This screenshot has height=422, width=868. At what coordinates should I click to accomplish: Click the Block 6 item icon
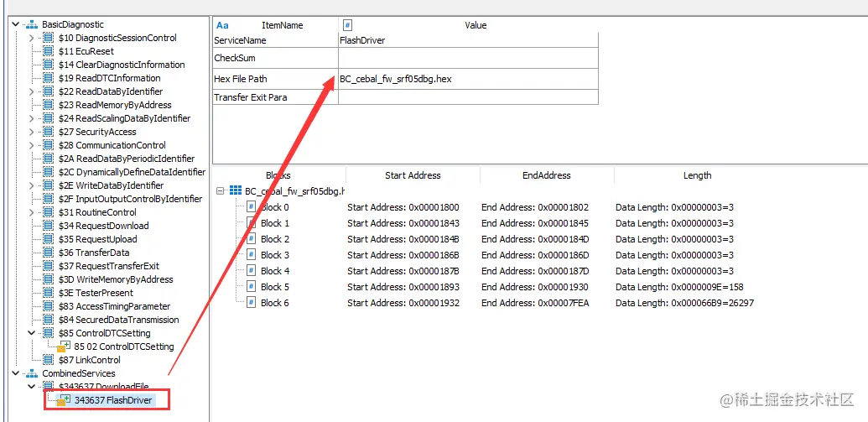click(251, 303)
